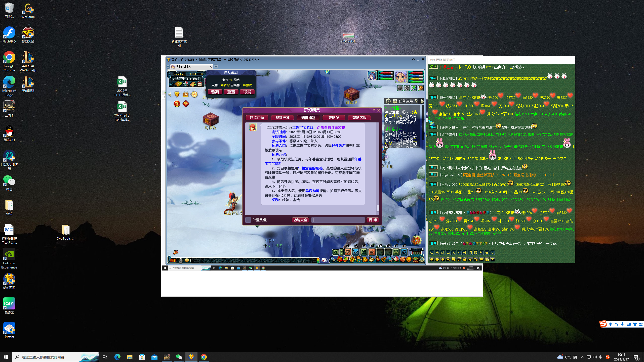Open the computer system icon in bottom bar
Screen dimensions: 644x362
click(x=421, y=259)
